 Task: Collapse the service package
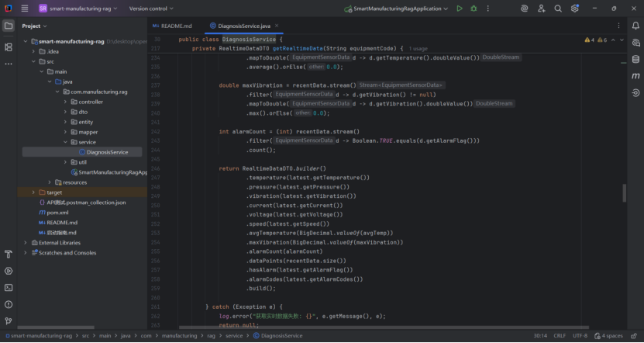pyautogui.click(x=65, y=142)
